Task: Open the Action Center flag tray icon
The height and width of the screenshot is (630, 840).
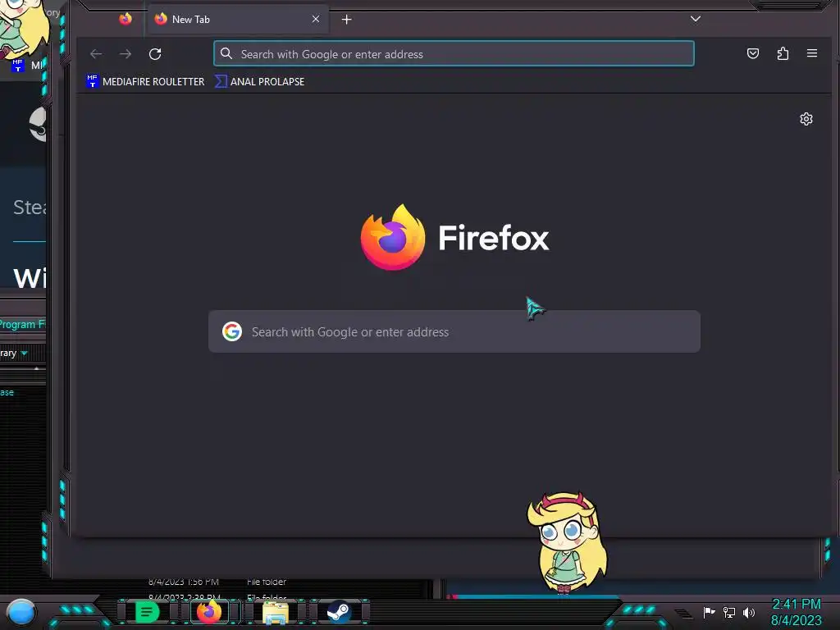Action: click(x=709, y=612)
